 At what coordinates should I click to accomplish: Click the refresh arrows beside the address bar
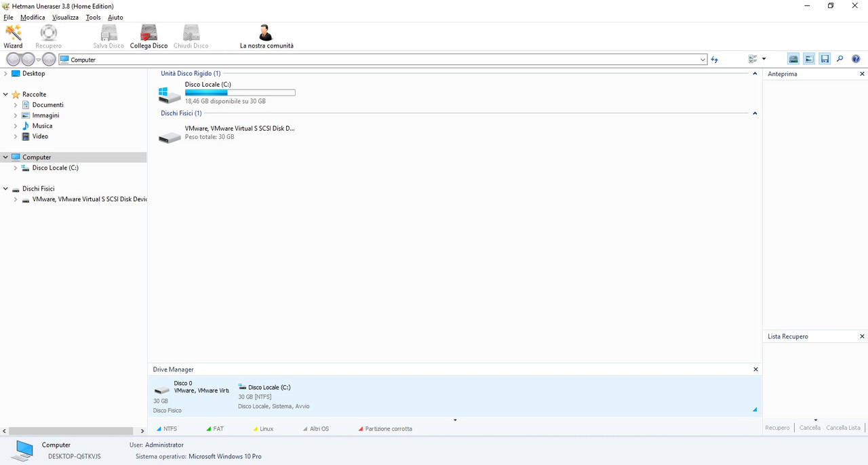click(x=714, y=60)
